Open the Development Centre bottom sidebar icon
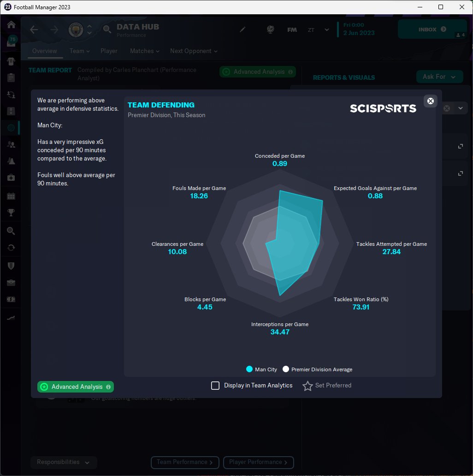The width and height of the screenshot is (473, 476). 11,318
